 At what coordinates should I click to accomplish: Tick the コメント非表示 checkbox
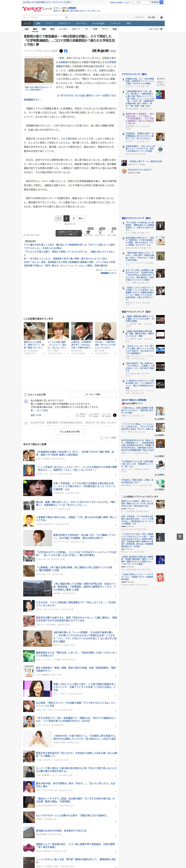pyautogui.click(x=102, y=438)
